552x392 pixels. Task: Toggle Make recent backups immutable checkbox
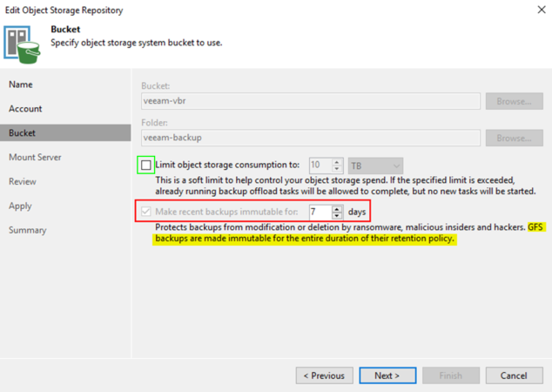coord(145,212)
